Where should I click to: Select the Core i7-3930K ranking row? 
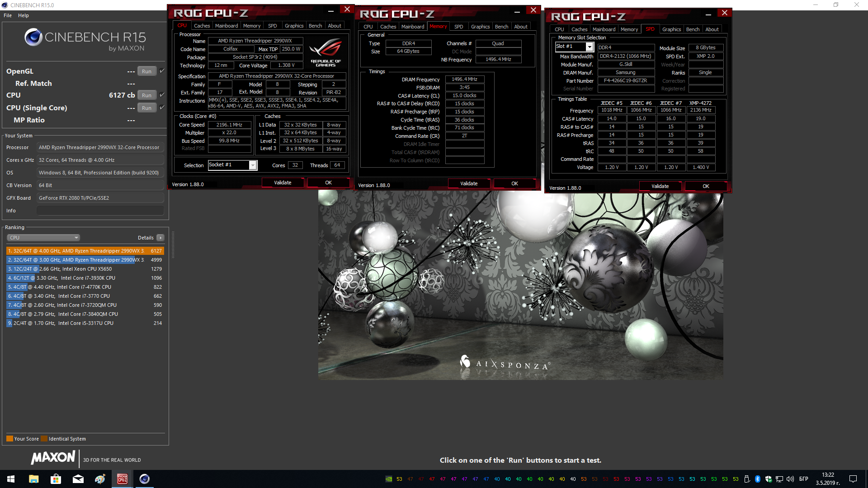click(x=85, y=278)
